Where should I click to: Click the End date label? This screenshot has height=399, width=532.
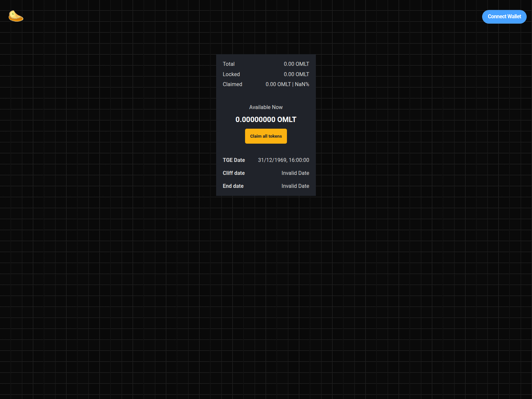[x=233, y=186]
